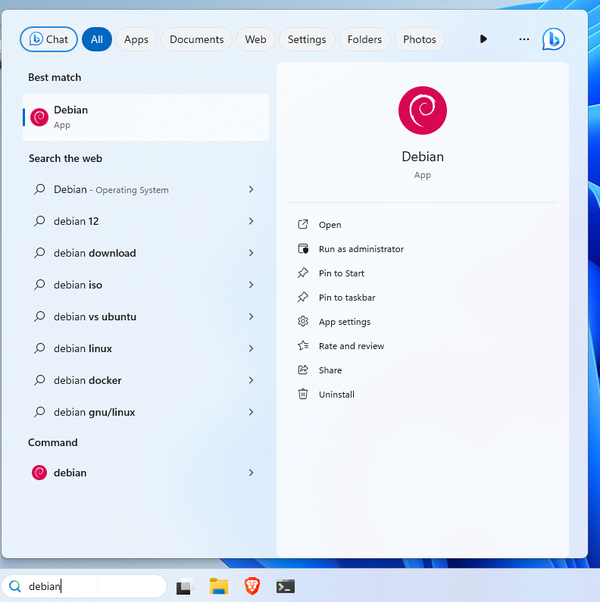The height and width of the screenshot is (602, 600).
Task: Click magnifier icon beside 'debian docker'
Action: point(40,380)
